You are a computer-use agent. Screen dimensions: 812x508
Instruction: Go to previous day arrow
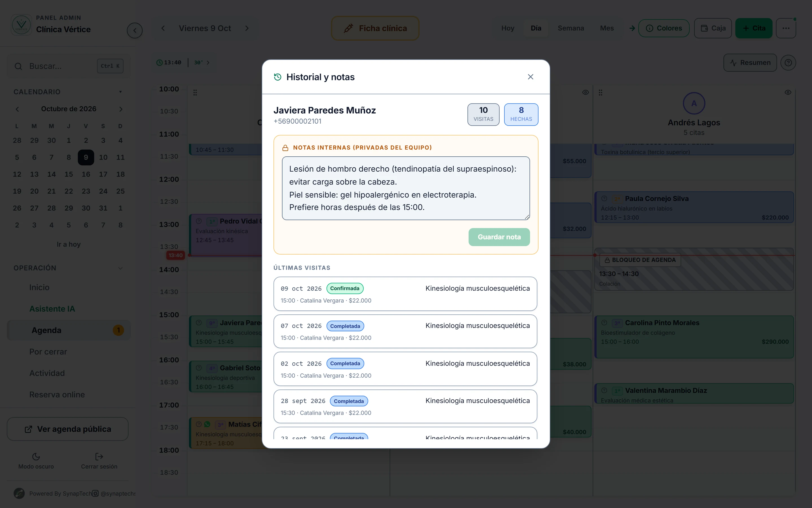[x=163, y=28]
